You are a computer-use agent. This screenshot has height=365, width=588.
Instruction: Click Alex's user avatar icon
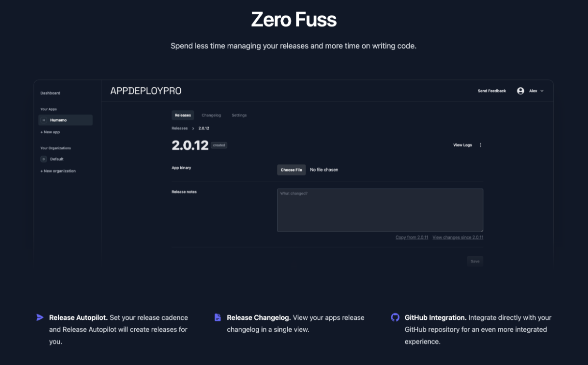tap(520, 91)
